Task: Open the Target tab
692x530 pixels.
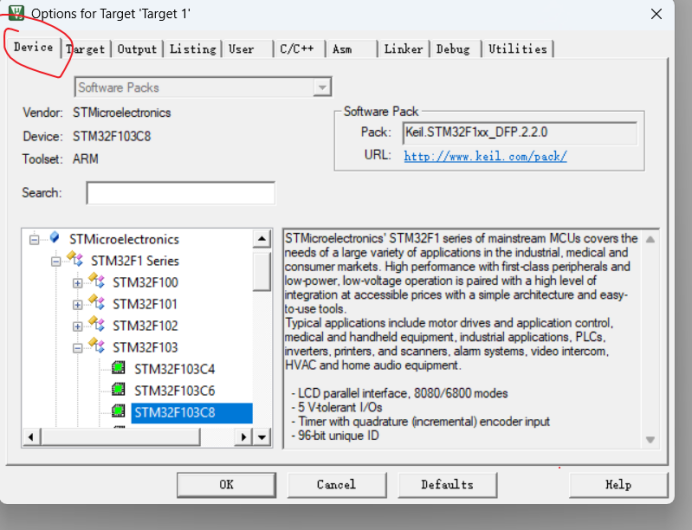Action: (86, 49)
